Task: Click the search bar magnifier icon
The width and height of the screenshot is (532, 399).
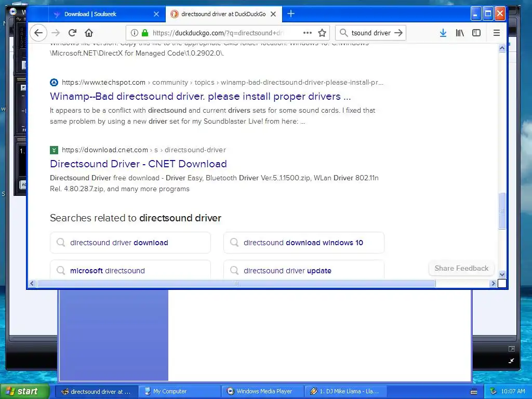Action: [x=343, y=33]
